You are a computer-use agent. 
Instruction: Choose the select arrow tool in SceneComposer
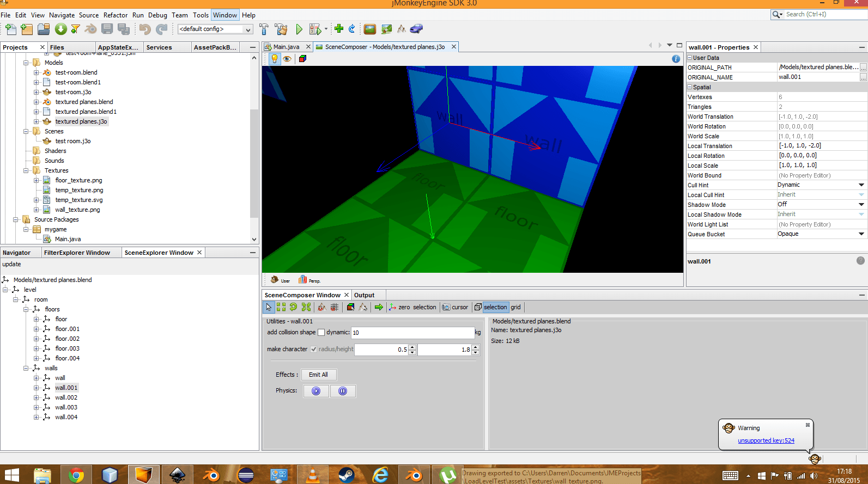pos(269,307)
